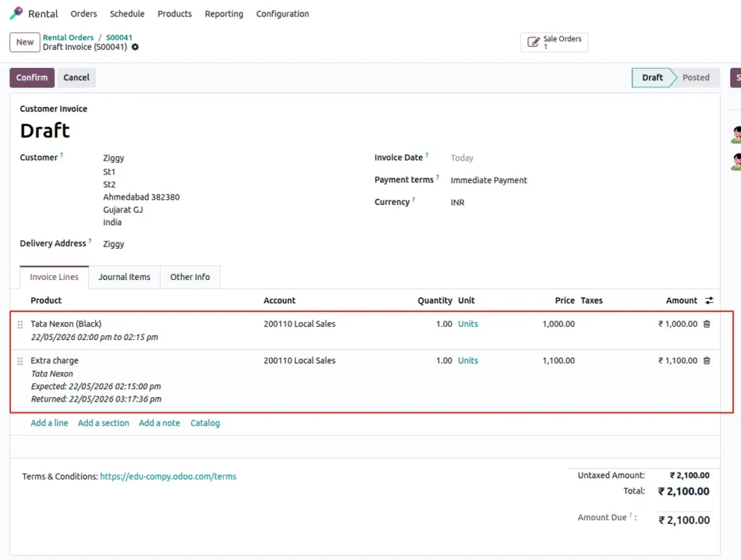Click the Invoice Date help question mark

click(427, 155)
